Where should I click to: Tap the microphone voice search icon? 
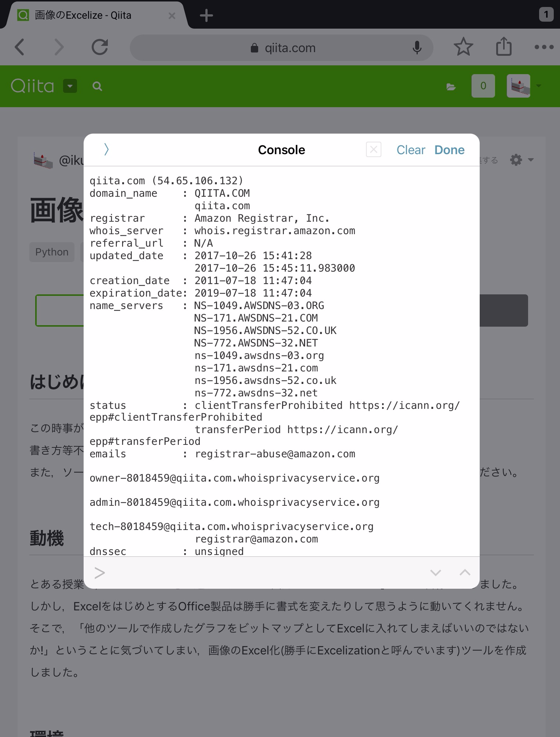click(417, 48)
